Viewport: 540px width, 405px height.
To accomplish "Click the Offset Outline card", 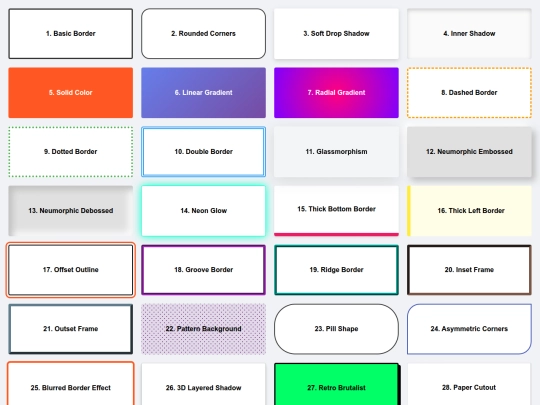I will 71,270.
